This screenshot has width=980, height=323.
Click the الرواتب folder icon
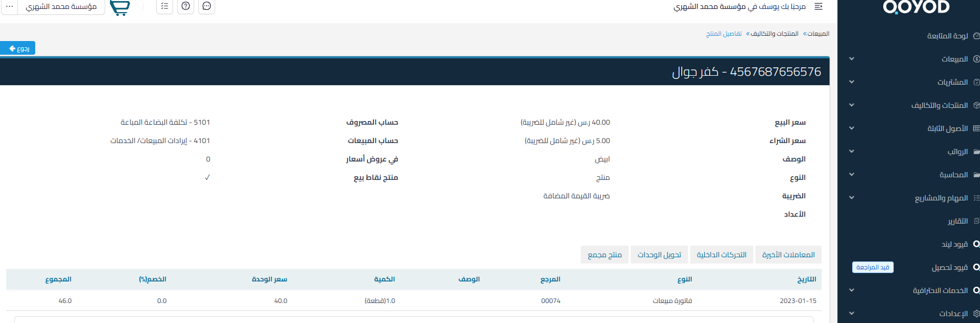point(976,152)
